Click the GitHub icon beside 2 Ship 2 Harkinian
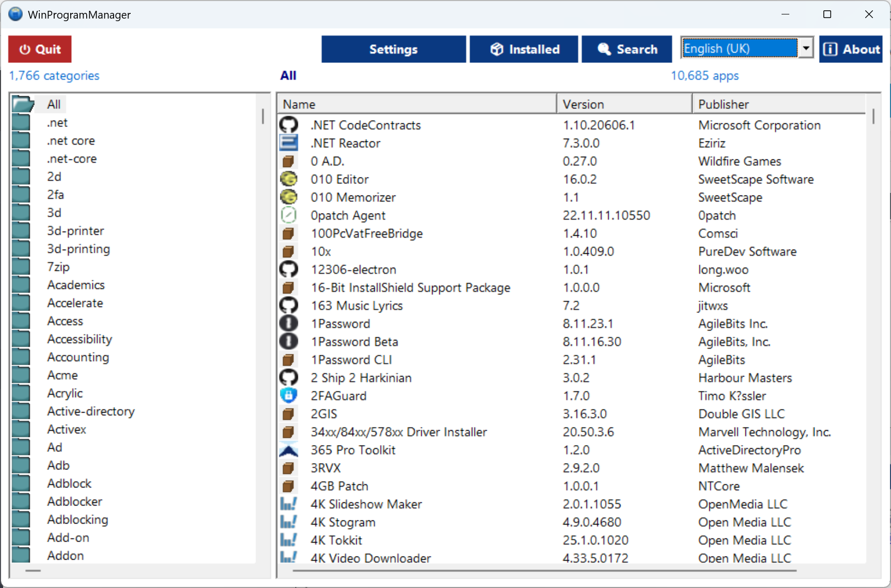Screen dimensions: 891x588 point(289,378)
